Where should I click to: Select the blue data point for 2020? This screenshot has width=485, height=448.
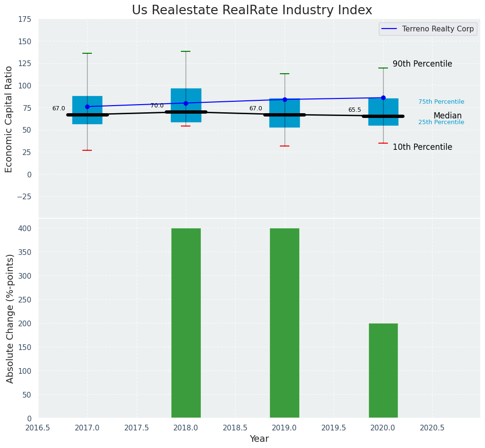click(383, 97)
